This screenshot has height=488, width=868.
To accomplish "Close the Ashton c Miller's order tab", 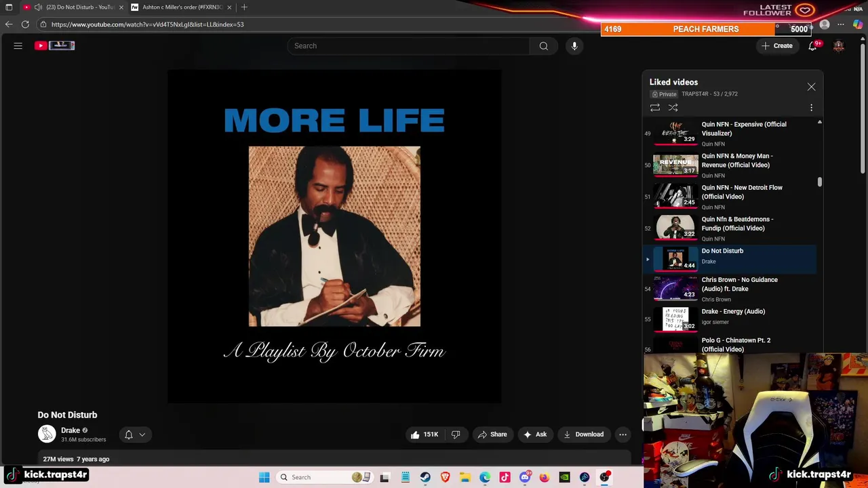I will [x=229, y=7].
